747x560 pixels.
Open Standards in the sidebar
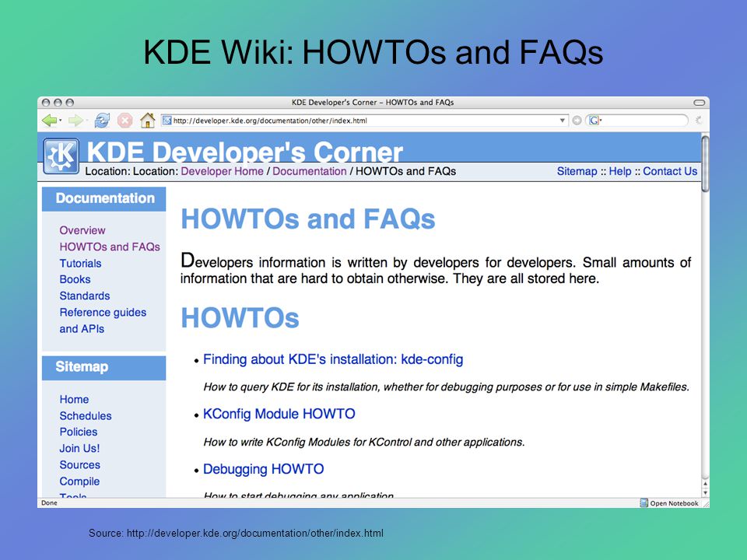coord(85,296)
